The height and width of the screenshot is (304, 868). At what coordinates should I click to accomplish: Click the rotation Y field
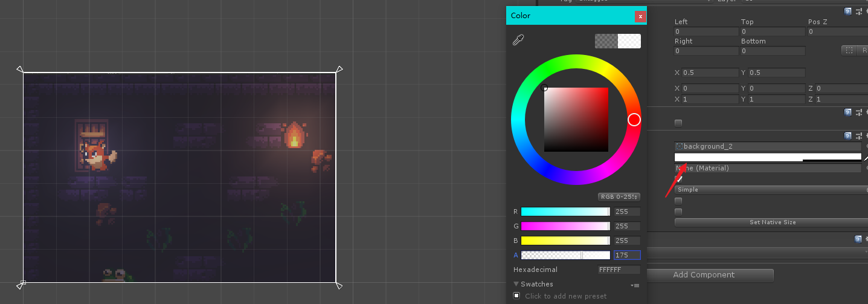coord(776,88)
